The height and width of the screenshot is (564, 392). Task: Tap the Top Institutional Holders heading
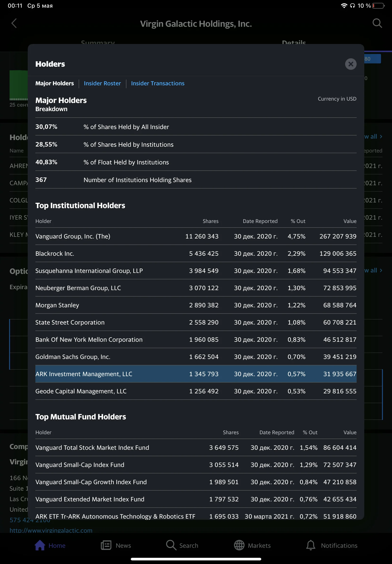click(80, 205)
